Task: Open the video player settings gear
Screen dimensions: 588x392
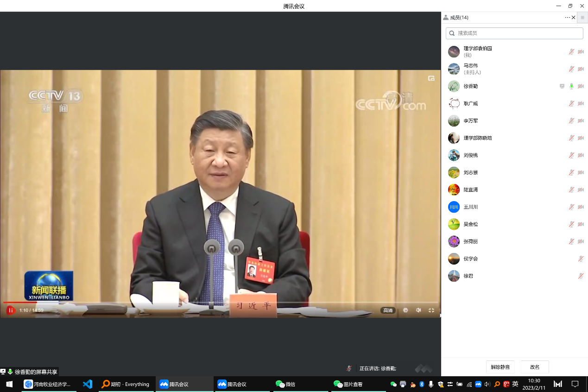Action: pos(405,310)
